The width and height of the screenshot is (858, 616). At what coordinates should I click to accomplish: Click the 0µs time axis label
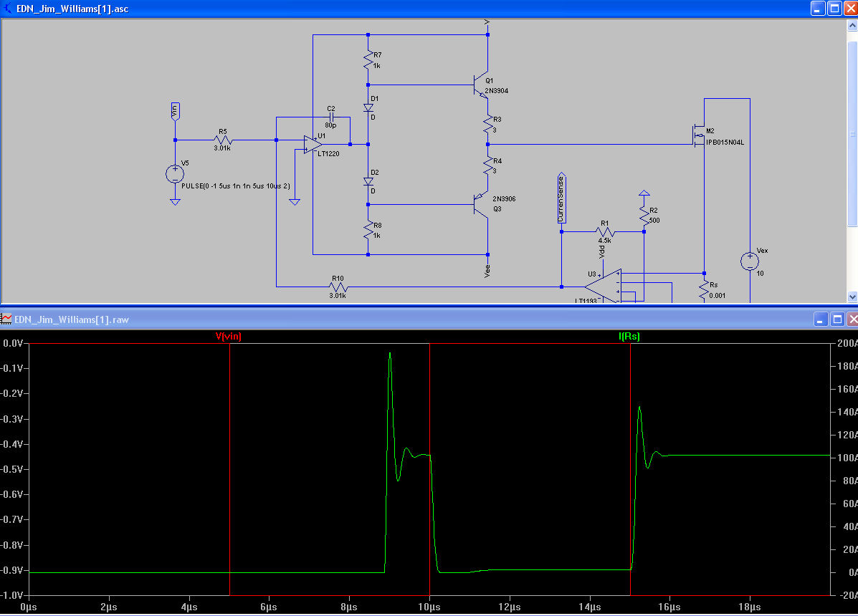point(29,607)
